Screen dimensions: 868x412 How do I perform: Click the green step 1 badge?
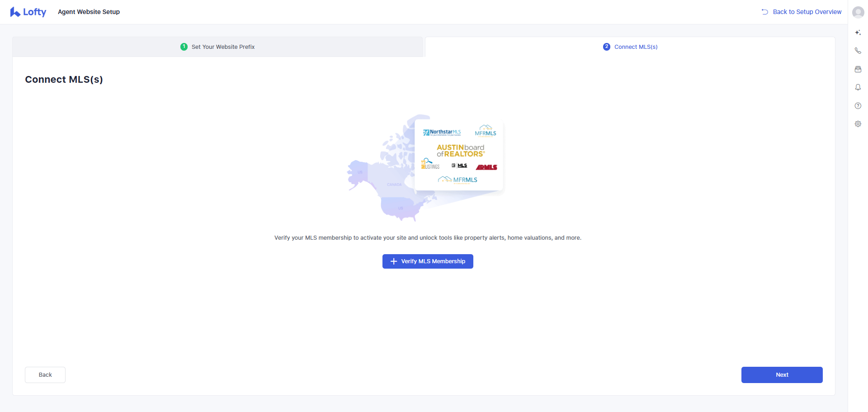[x=184, y=47]
